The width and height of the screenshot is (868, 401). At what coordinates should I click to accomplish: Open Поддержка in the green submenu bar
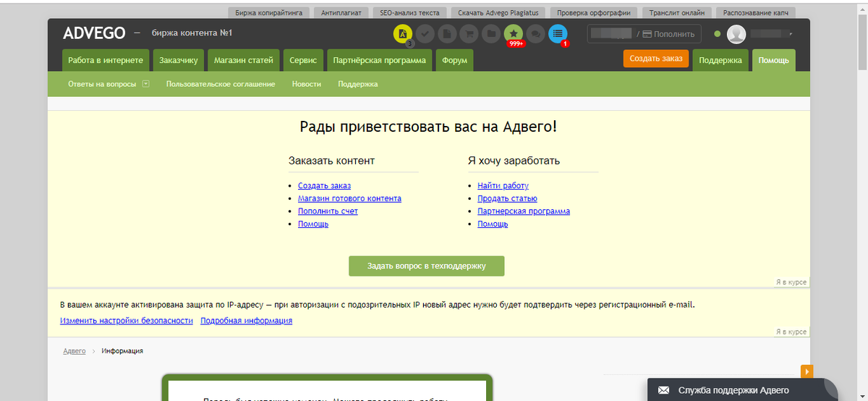tap(358, 84)
